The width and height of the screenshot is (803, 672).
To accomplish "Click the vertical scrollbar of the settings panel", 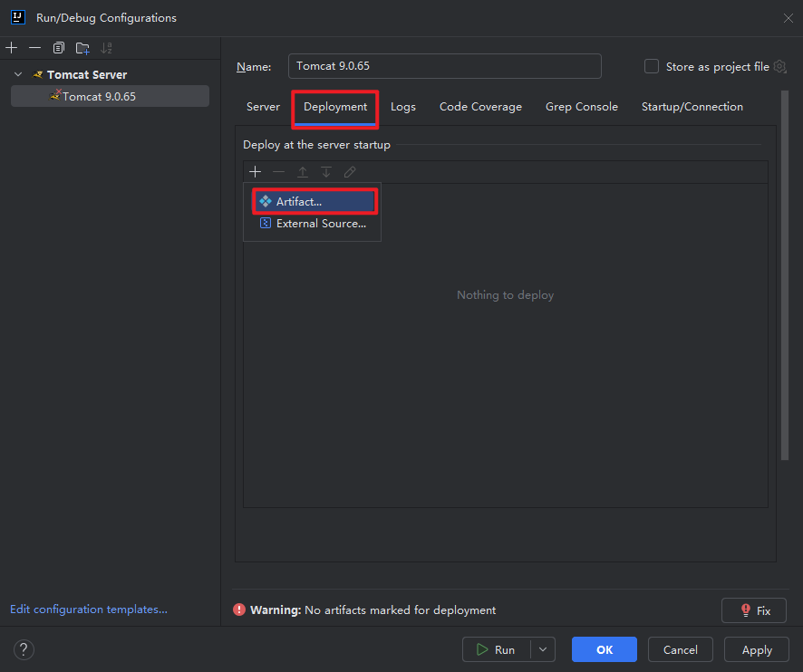I will coord(785,276).
